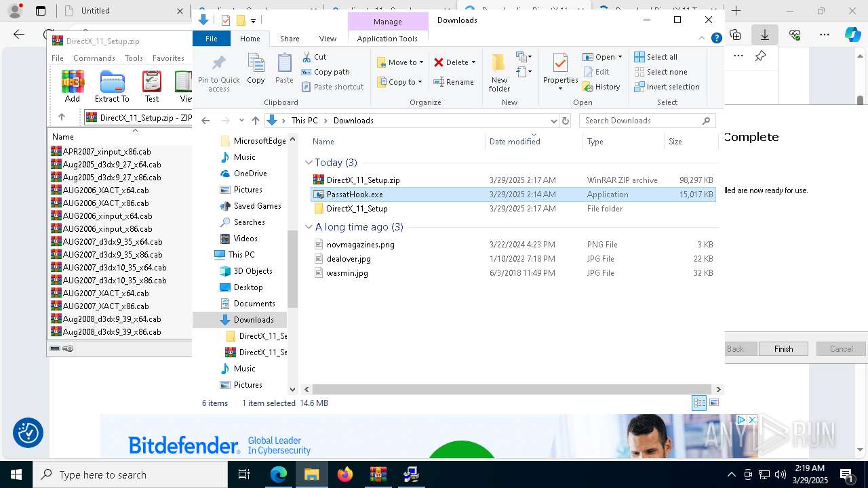This screenshot has width=868, height=488.
Task: Click the Properties ribbon icon
Action: 560,70
